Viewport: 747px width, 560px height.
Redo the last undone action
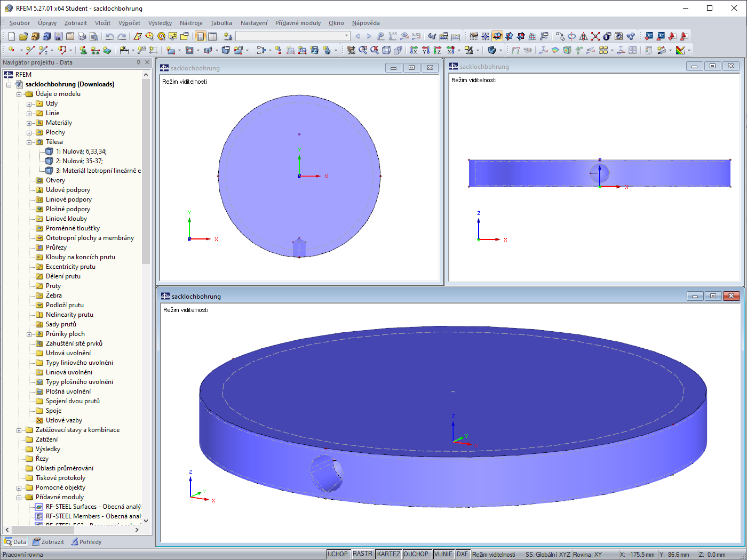(x=122, y=36)
